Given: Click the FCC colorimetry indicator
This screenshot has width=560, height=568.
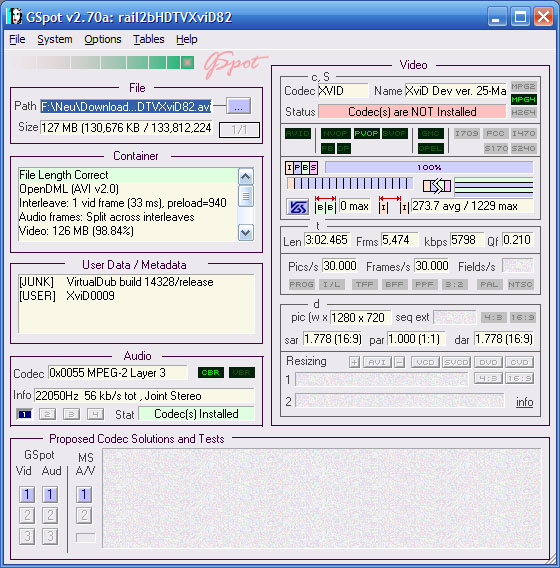Looking at the screenshot, I should click(x=495, y=133).
